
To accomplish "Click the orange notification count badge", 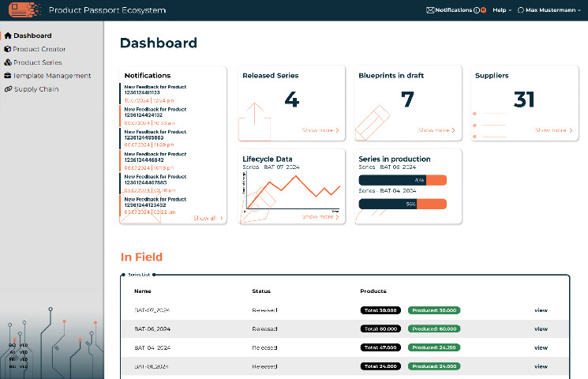I will [x=482, y=10].
